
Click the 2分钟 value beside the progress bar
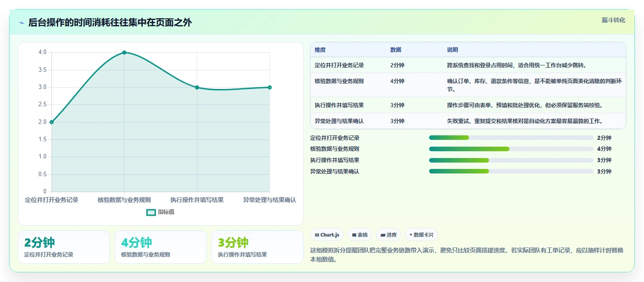pos(604,138)
